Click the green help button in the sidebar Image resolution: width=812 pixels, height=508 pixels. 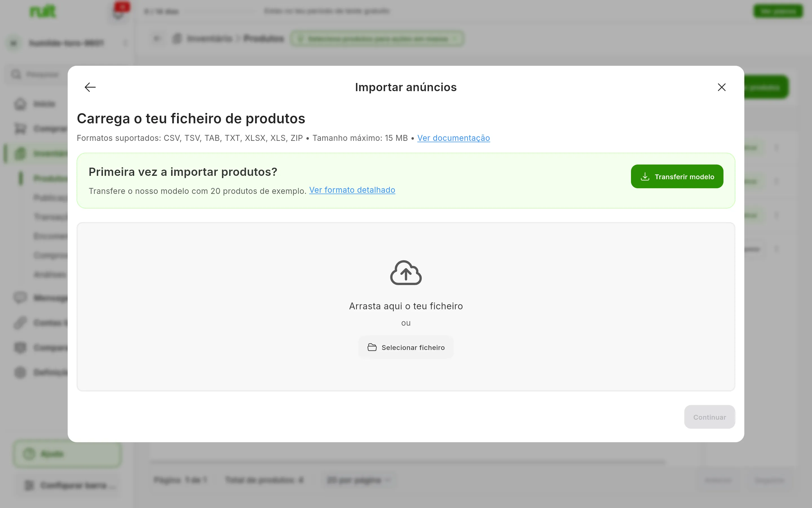coord(67,454)
